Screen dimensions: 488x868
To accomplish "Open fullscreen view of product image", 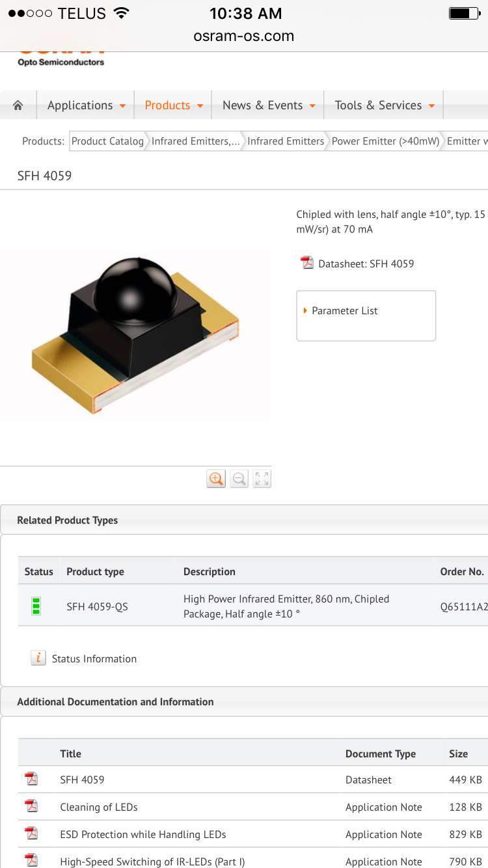I will 262,479.
